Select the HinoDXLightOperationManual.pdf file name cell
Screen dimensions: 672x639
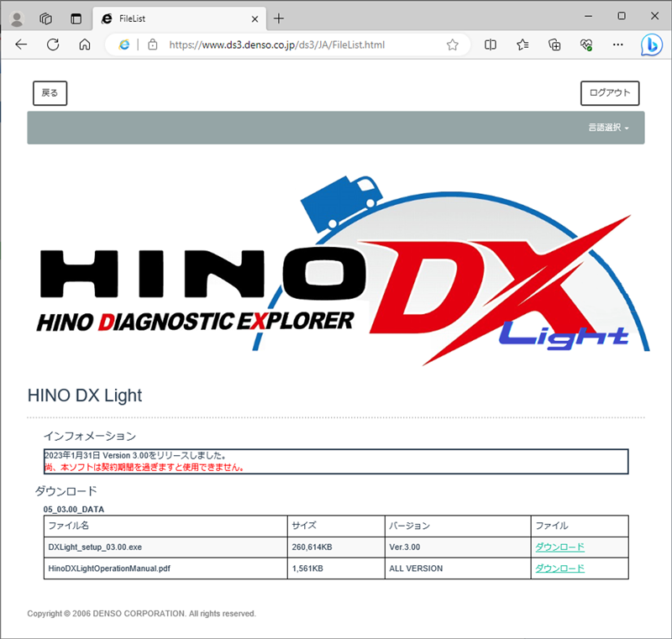pos(165,568)
